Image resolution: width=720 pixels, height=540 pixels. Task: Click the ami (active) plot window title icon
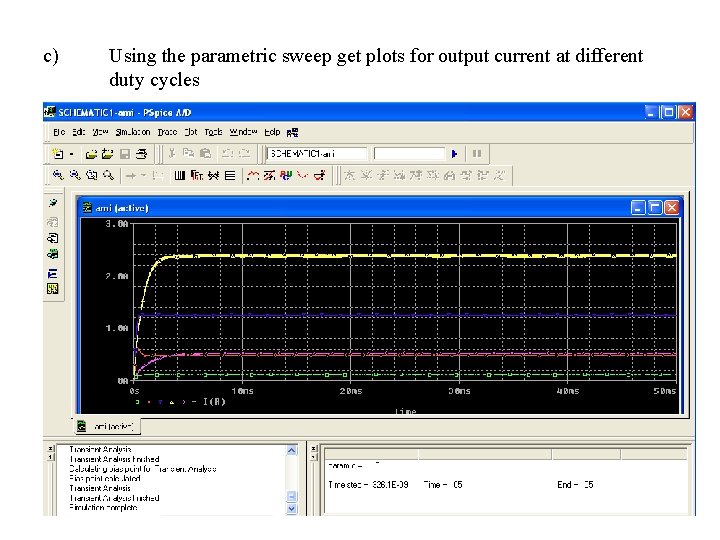pos(87,208)
